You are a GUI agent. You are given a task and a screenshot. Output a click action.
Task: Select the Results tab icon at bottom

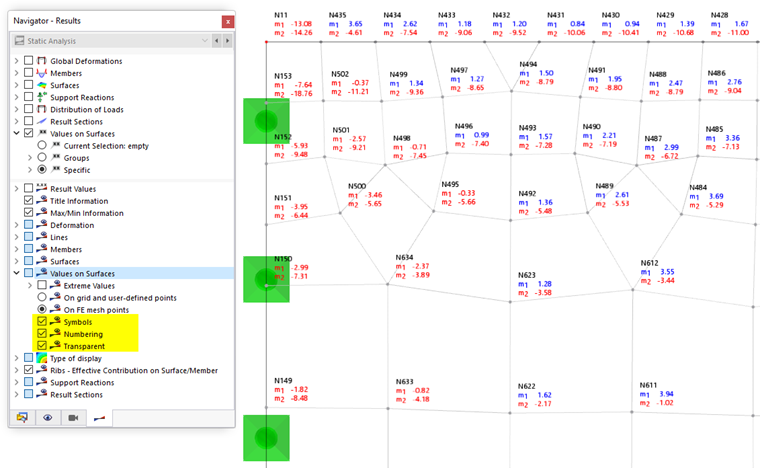coord(99,418)
